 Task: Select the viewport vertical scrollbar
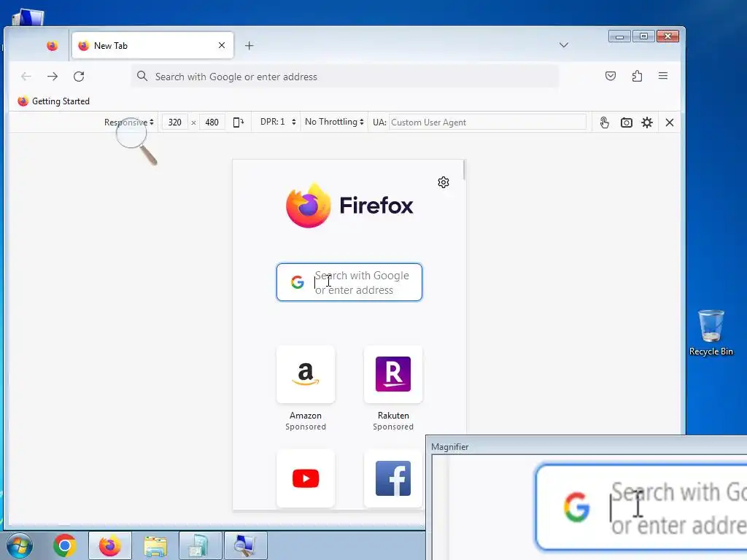point(463,171)
